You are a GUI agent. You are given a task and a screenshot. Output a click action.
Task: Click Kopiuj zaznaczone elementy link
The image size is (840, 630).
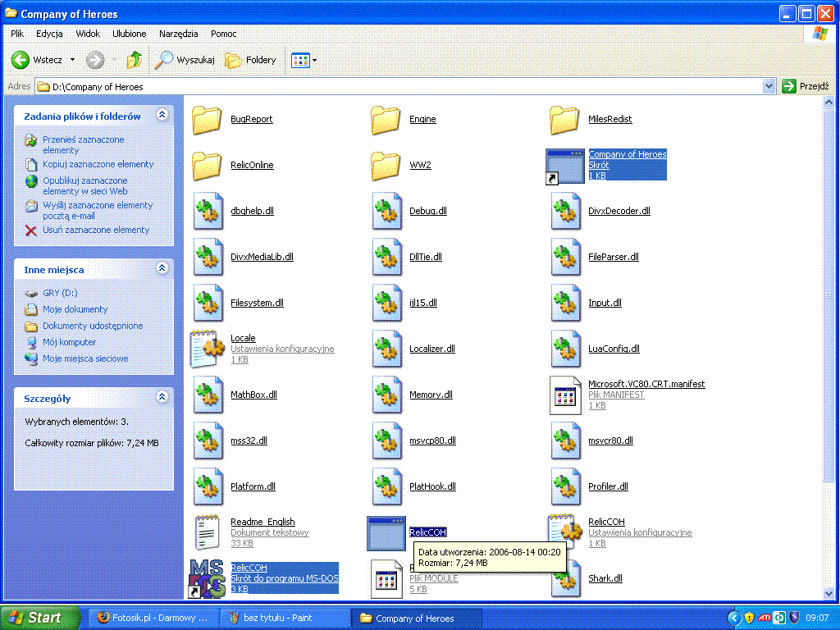pos(98,164)
